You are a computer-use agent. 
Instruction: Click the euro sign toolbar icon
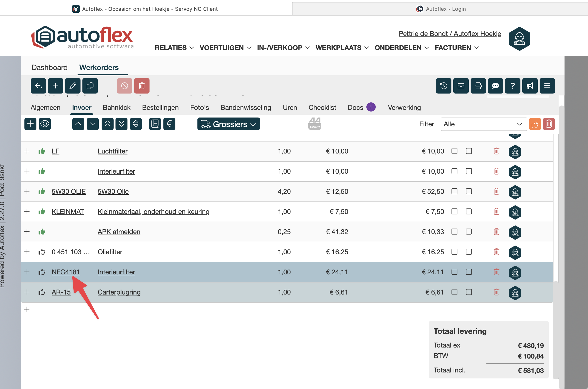(169, 124)
